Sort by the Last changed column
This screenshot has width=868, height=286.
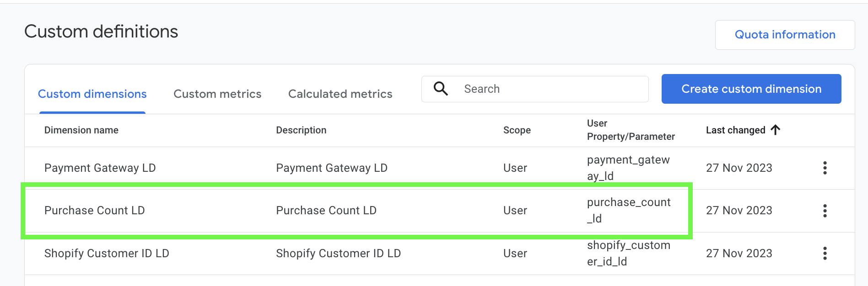[x=735, y=130]
